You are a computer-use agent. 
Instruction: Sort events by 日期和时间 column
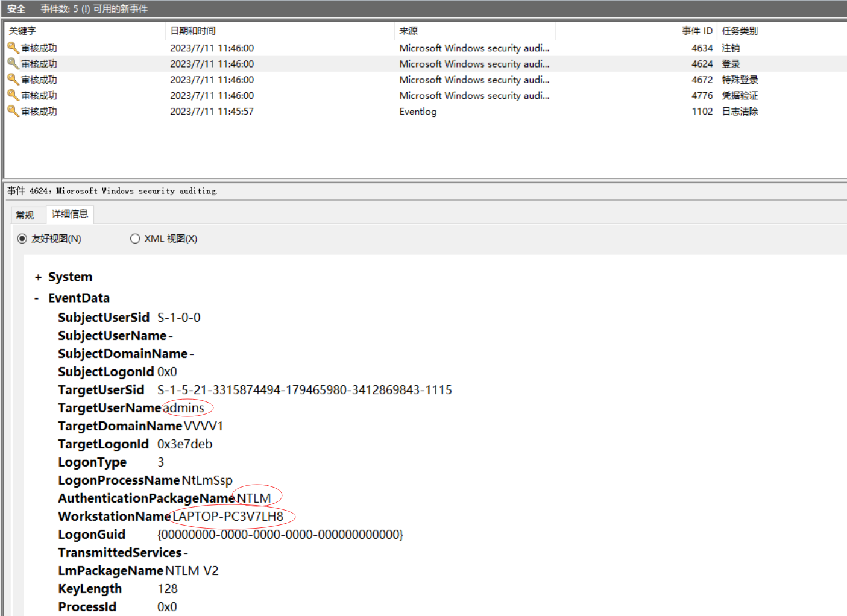[193, 31]
